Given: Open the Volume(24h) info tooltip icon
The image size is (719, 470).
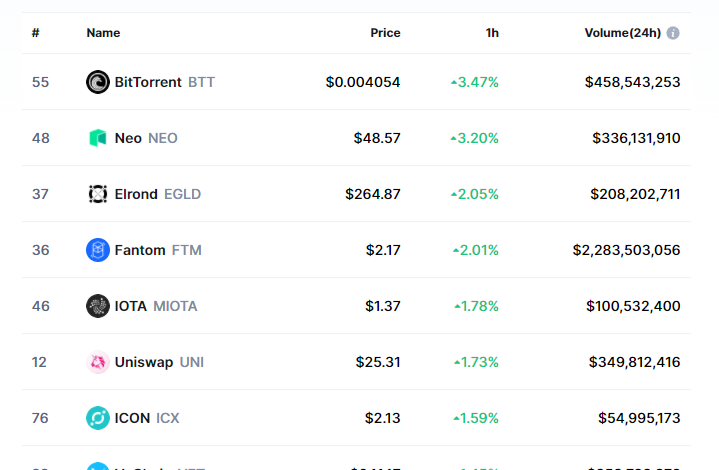Looking at the screenshot, I should tap(673, 33).
